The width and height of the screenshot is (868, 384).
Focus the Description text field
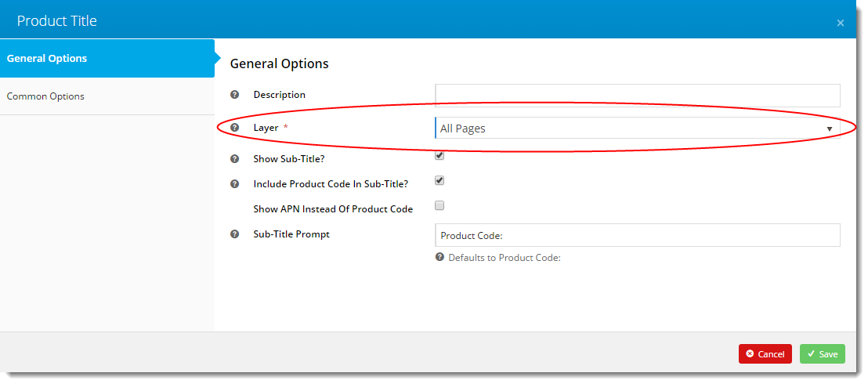click(x=638, y=96)
